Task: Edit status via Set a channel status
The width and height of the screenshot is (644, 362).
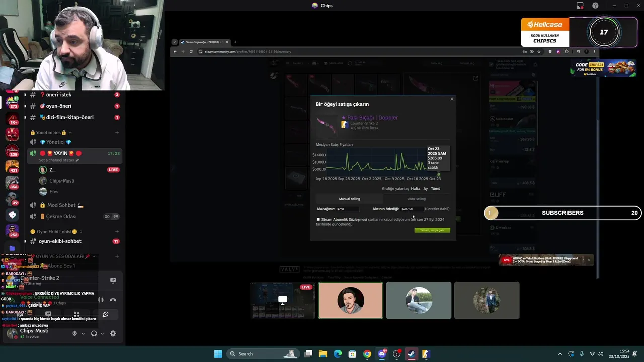Action: pyautogui.click(x=59, y=160)
